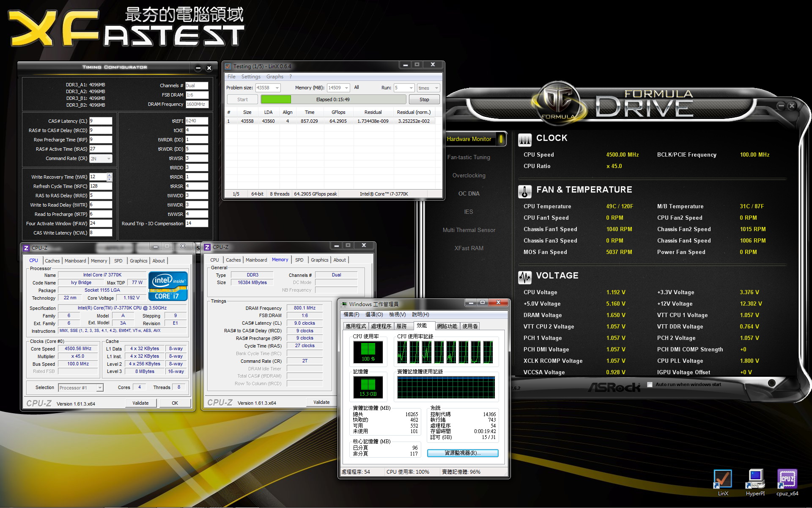Select the Overclocking section in Formula Drive
The height and width of the screenshot is (508, 812).
(x=469, y=175)
